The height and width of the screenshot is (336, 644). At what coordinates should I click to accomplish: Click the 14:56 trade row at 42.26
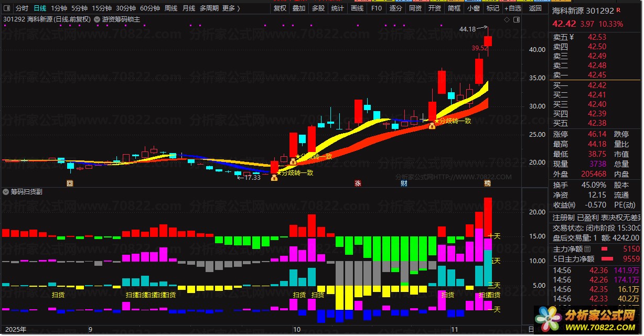(597, 280)
